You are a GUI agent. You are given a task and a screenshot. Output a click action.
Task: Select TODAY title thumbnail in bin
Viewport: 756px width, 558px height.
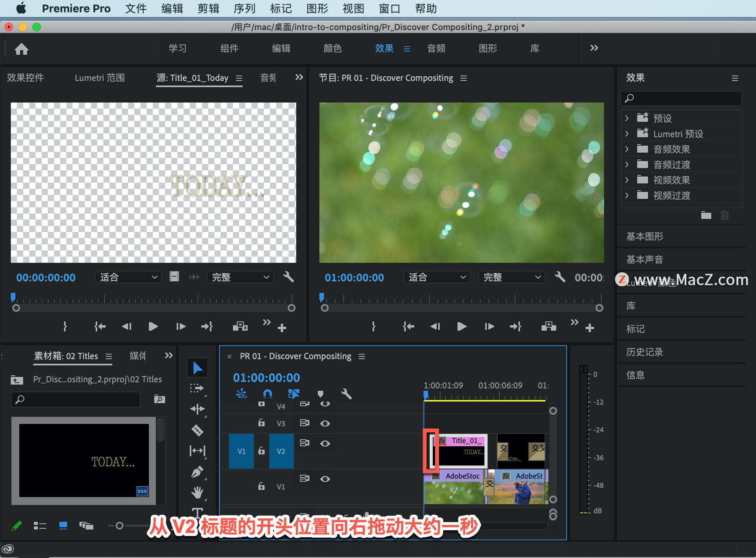[84, 461]
